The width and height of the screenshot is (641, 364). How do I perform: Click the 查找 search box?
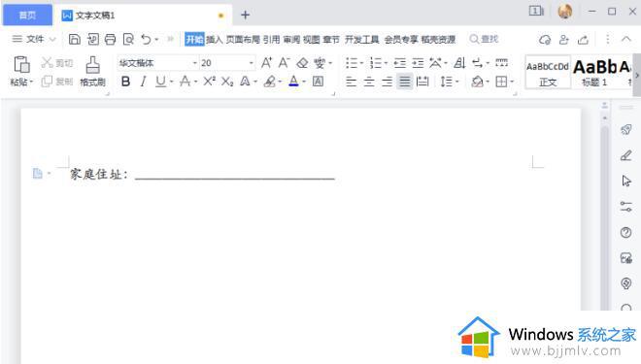[484, 39]
